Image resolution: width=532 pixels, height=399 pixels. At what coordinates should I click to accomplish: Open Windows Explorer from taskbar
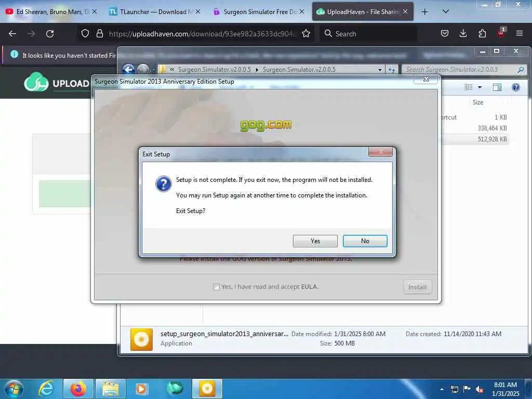110,389
